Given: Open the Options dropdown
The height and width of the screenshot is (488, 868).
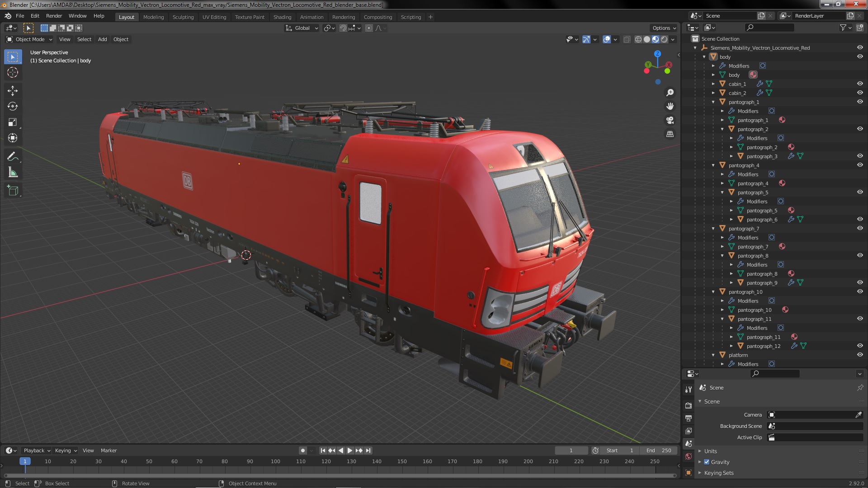Looking at the screenshot, I should point(664,28).
